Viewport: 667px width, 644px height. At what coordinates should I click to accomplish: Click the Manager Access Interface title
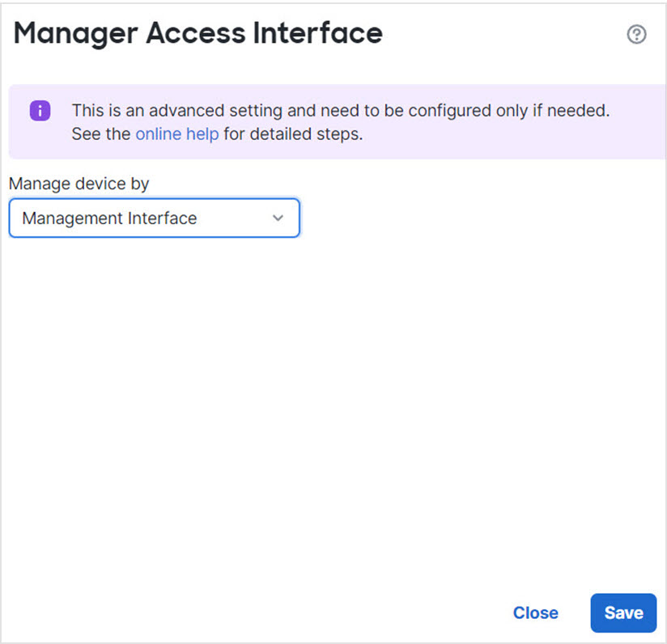pos(198,33)
